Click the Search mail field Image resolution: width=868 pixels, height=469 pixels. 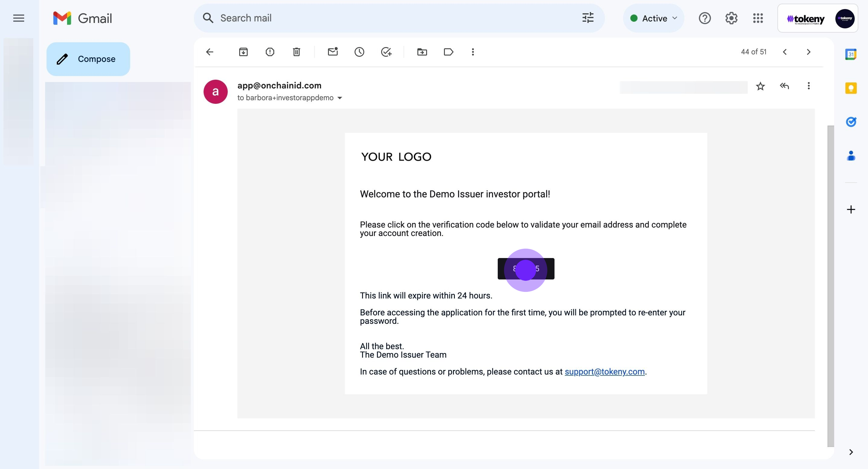click(387, 18)
